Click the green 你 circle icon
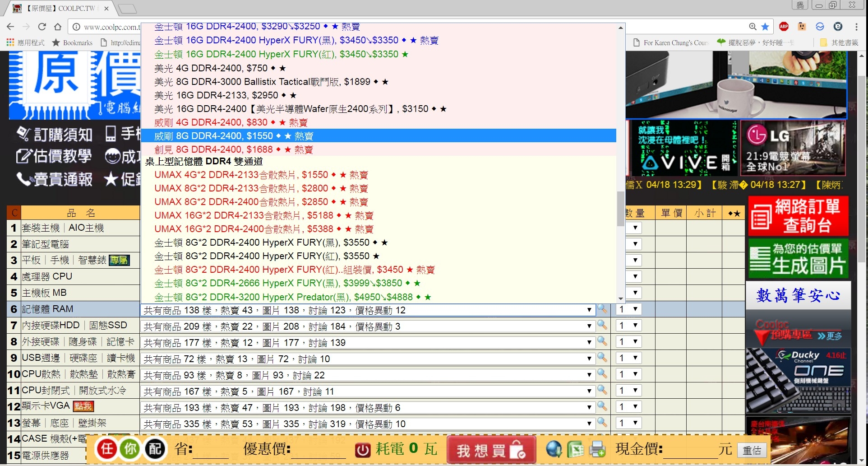Image resolution: width=868 pixels, height=466 pixels. (x=131, y=449)
